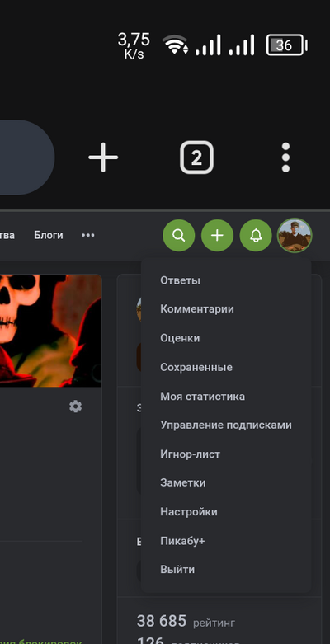Open notifications via the green bell icon
The width and height of the screenshot is (330, 644).
click(x=256, y=235)
